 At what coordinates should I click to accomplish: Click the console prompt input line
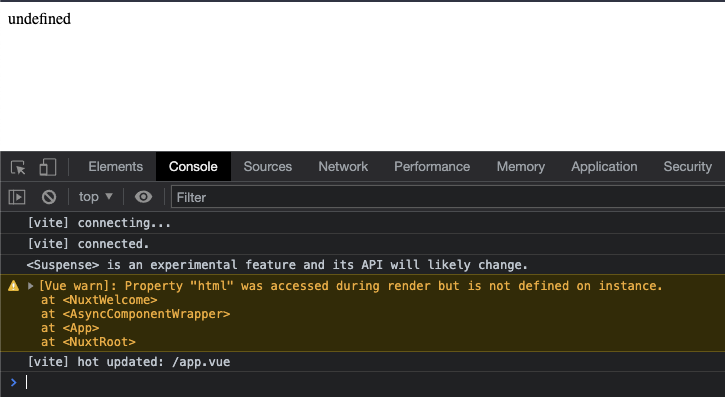click(375, 382)
